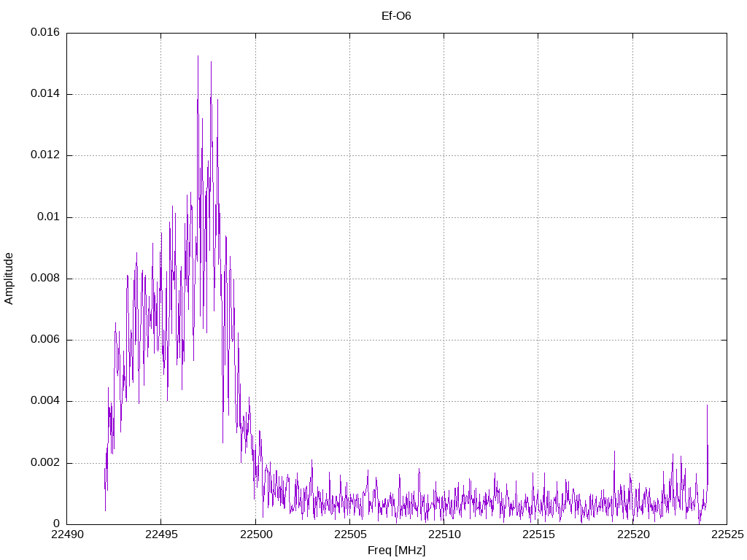Click the 22520 x-axis tick label
This screenshot has height=560, width=747.
(632, 534)
